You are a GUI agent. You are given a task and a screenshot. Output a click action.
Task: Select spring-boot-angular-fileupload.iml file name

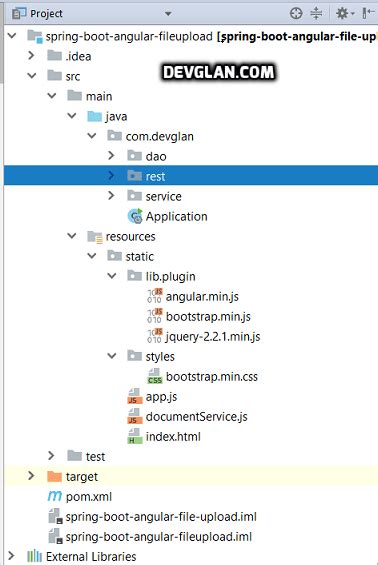[159, 537]
